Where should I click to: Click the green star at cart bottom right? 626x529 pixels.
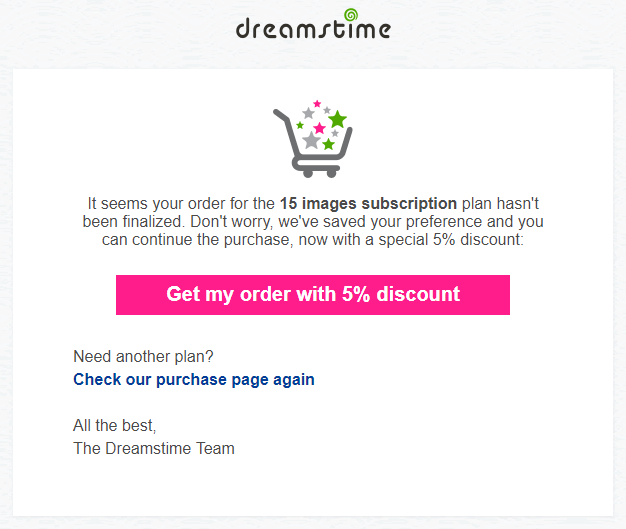coord(328,144)
